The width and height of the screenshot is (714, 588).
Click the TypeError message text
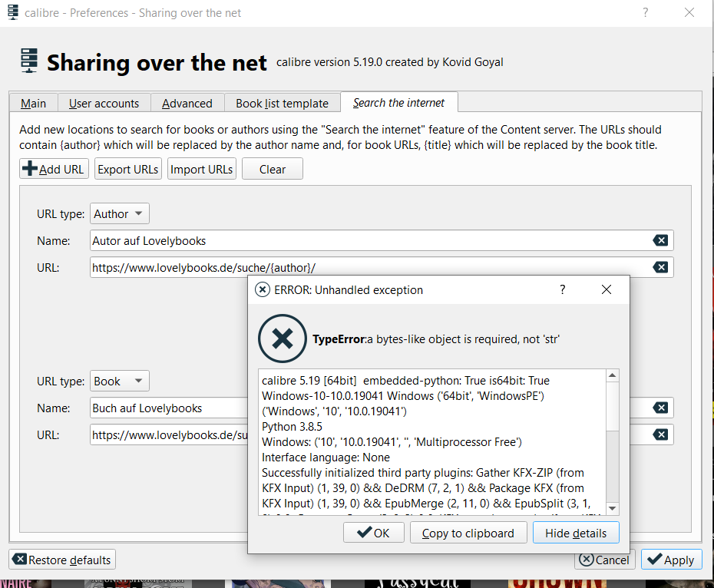coord(436,339)
